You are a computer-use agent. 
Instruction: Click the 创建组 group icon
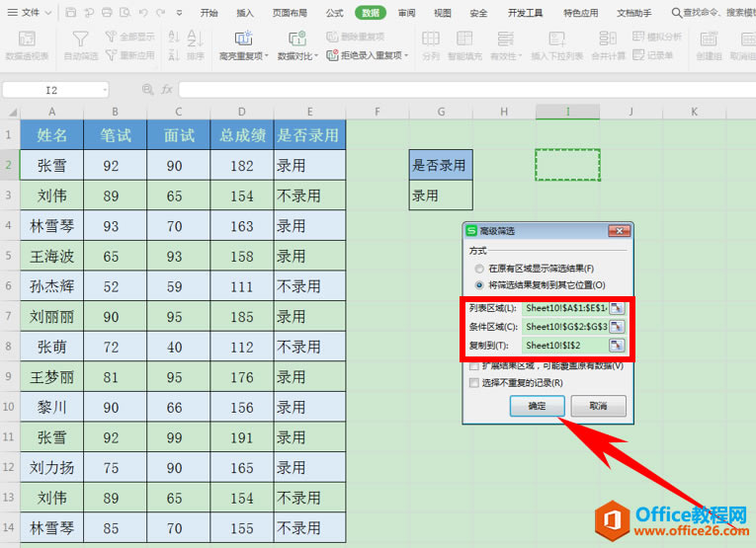[x=709, y=39]
